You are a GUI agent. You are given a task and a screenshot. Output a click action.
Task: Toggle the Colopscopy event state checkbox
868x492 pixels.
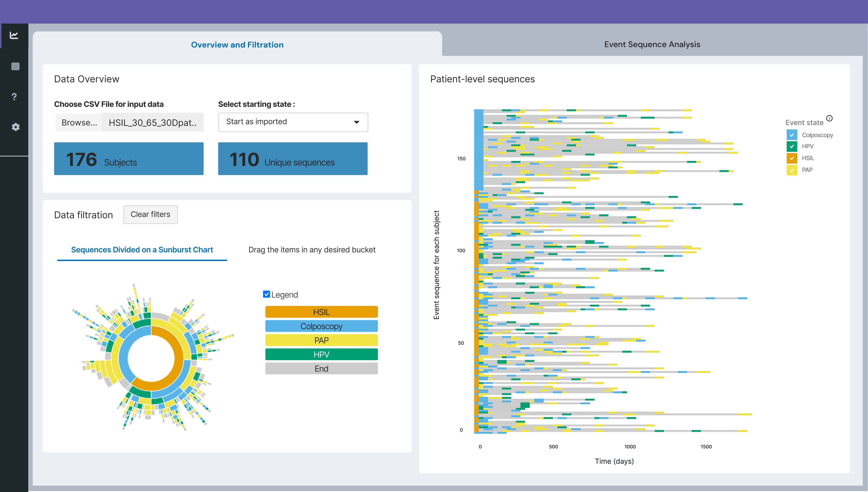[x=792, y=135]
